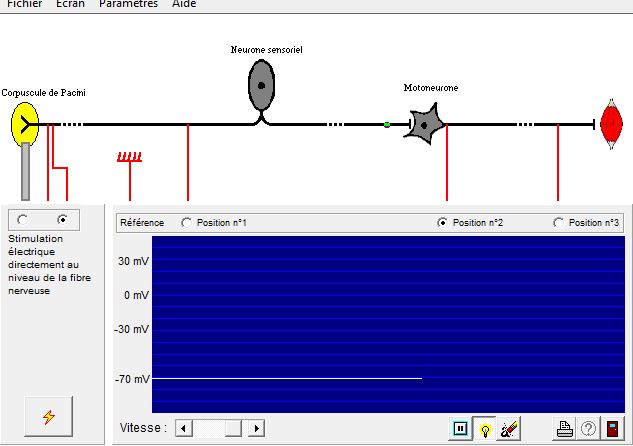Click the red muscle at the fibre end
This screenshot has width=633, height=446.
click(611, 124)
